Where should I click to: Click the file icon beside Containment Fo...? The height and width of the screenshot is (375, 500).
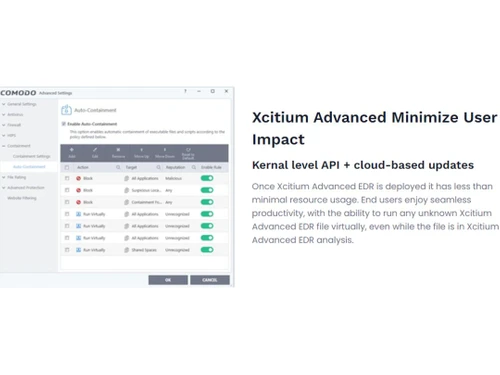pos(126,202)
